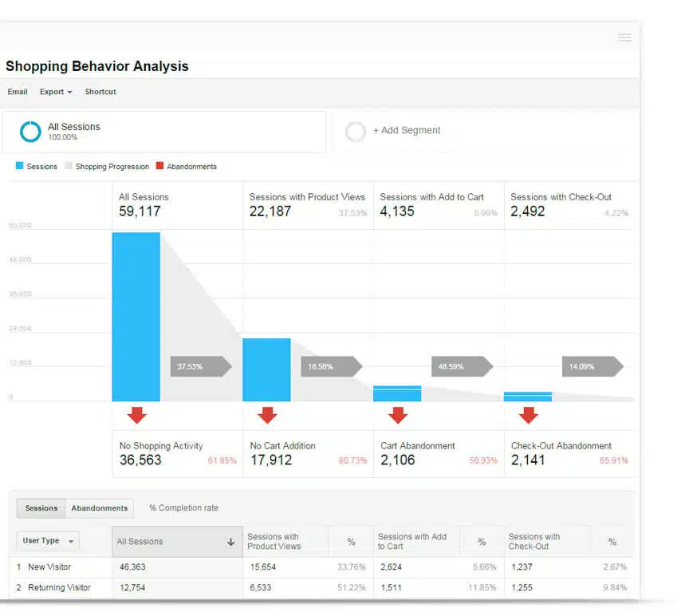The height and width of the screenshot is (616, 685).
Task: Open the User Type dropdown
Action: point(48,541)
